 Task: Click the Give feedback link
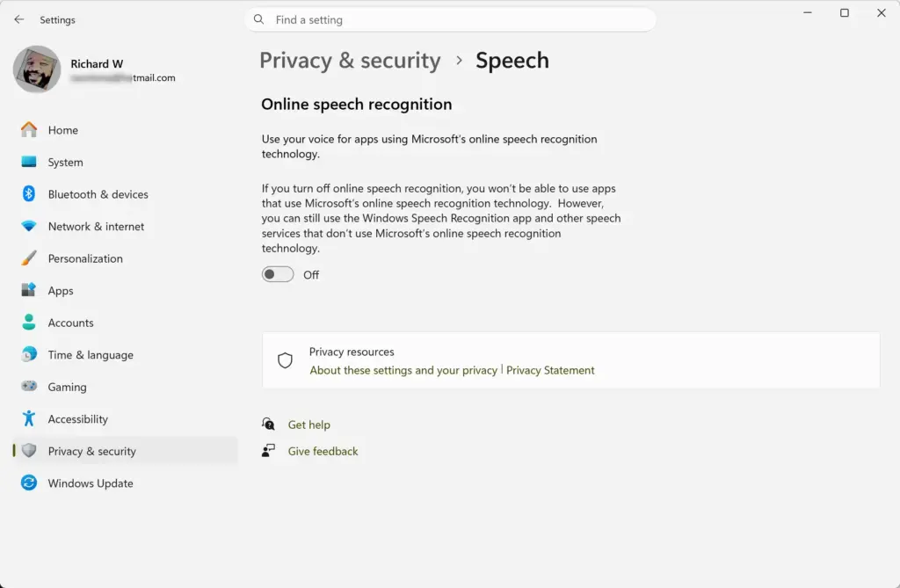coord(323,452)
